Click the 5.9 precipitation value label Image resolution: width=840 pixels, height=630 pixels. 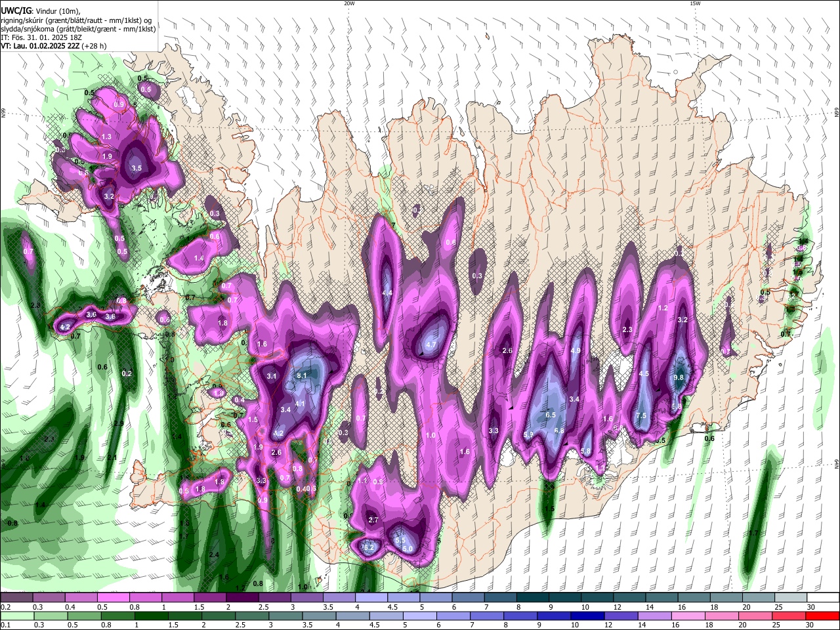(x=529, y=434)
